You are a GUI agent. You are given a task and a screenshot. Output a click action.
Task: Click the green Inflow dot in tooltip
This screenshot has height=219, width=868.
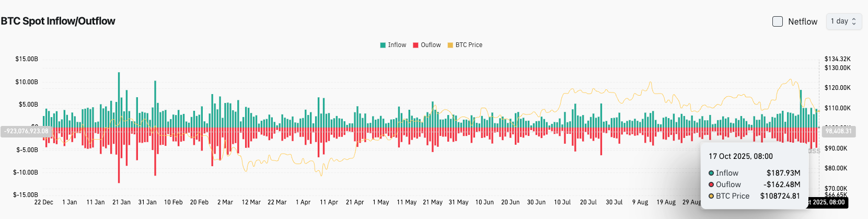(711, 173)
